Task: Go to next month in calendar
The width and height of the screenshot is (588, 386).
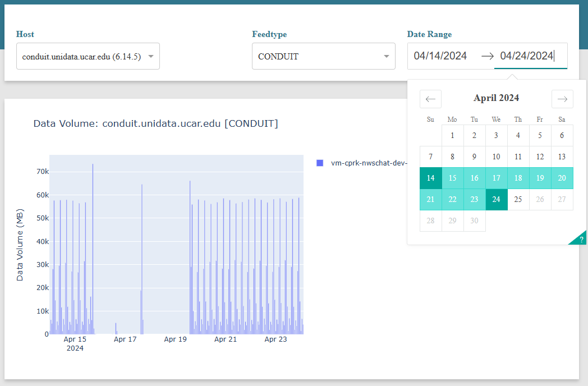Action: [x=562, y=99]
